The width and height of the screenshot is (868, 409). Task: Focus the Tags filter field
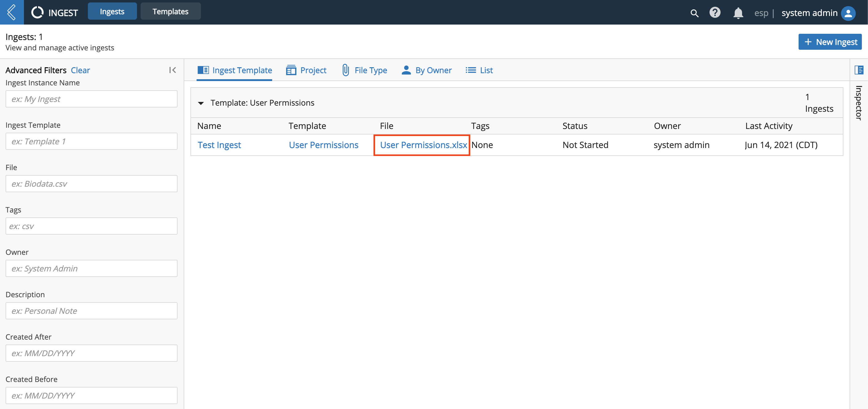tap(91, 226)
